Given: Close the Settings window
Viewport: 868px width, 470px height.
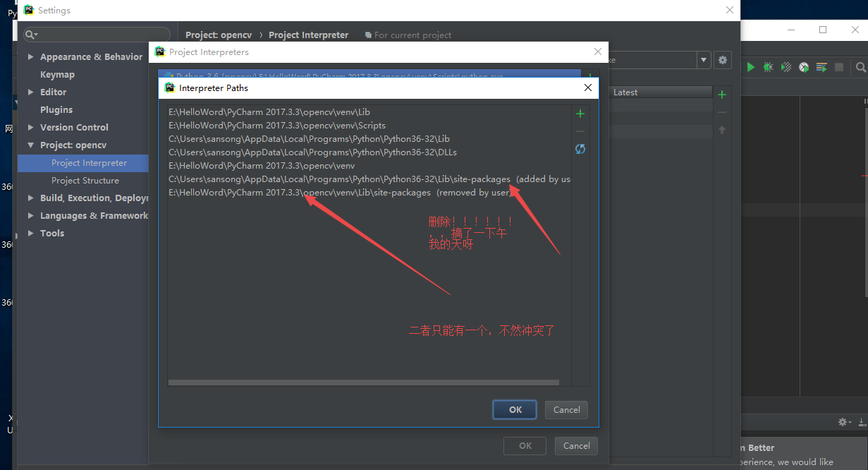Looking at the screenshot, I should tap(730, 10).
